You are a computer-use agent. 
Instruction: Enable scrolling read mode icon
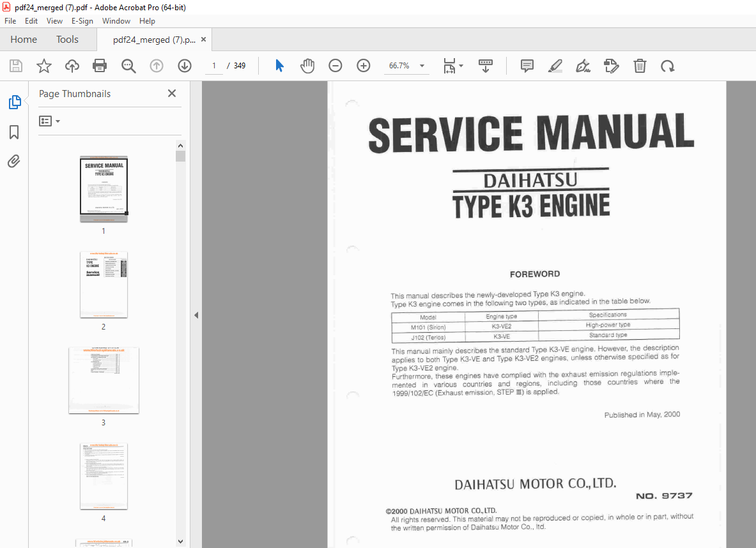[486, 66]
